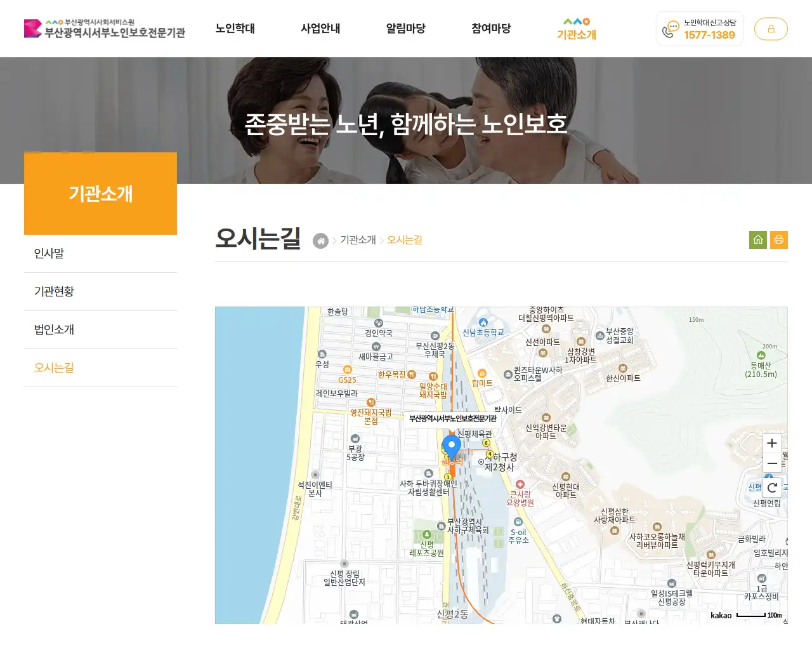Reset the map view using refresh icon

[771, 488]
